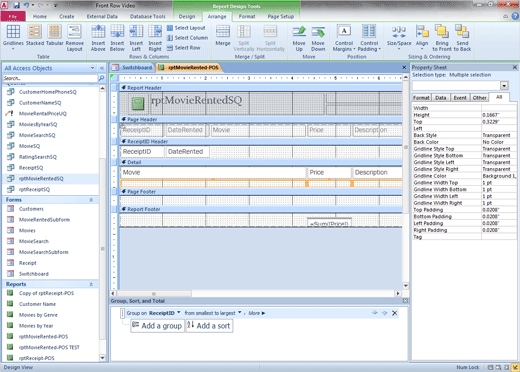520x372 pixels.
Task: Move control Up
Action: [299, 38]
